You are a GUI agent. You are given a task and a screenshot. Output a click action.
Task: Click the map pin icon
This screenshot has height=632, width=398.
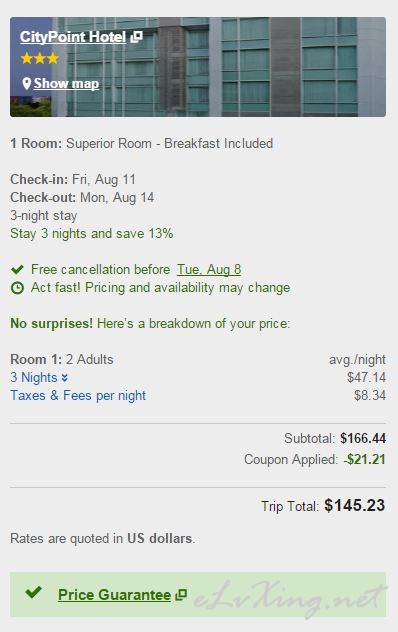pyautogui.click(x=27, y=84)
